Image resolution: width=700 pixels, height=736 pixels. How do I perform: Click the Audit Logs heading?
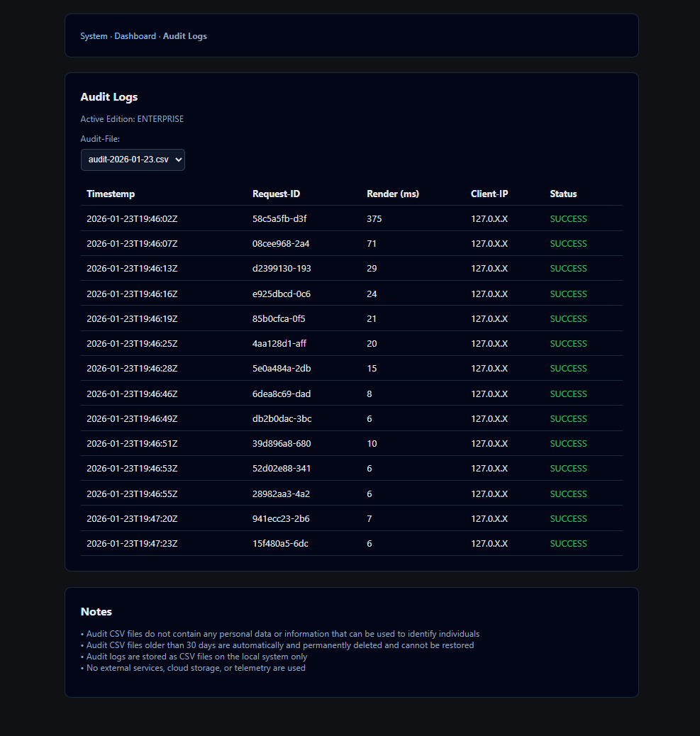pos(109,97)
